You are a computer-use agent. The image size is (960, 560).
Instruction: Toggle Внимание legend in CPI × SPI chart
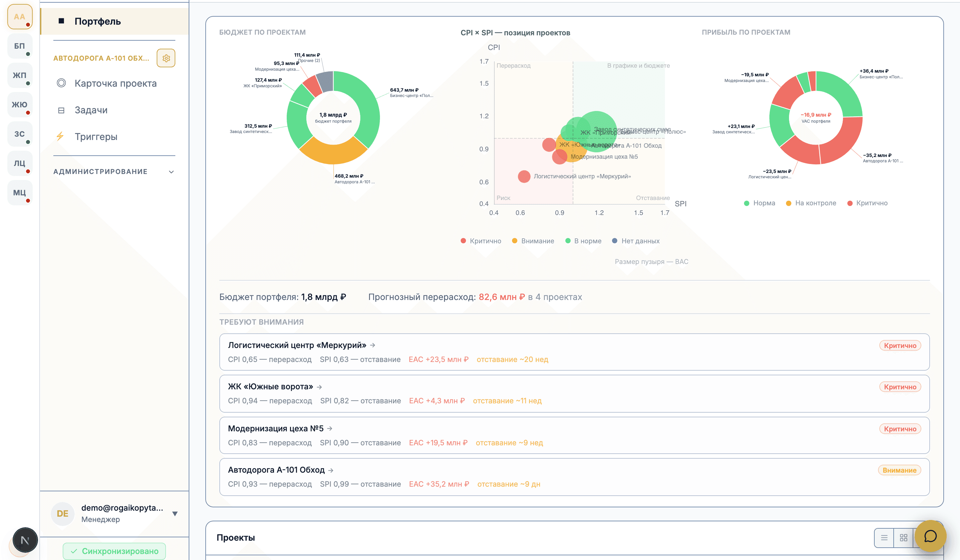pyautogui.click(x=533, y=241)
